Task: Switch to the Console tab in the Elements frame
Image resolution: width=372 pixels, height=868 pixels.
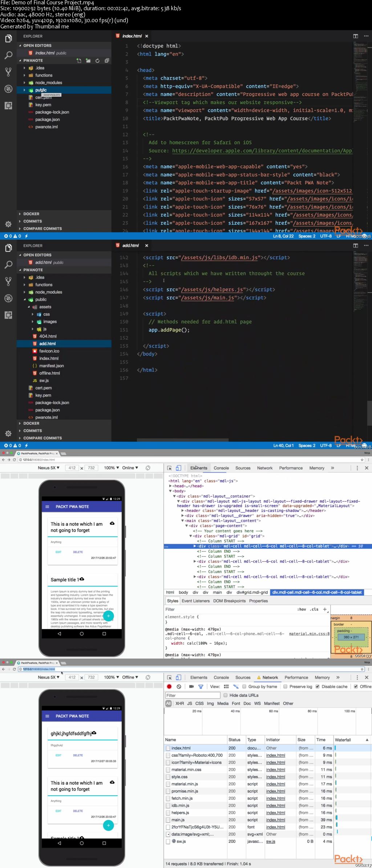Action: click(x=221, y=468)
